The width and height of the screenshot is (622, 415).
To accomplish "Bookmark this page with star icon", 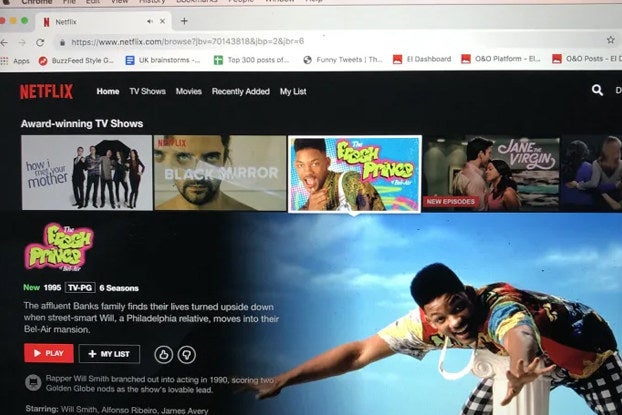I will [610, 40].
